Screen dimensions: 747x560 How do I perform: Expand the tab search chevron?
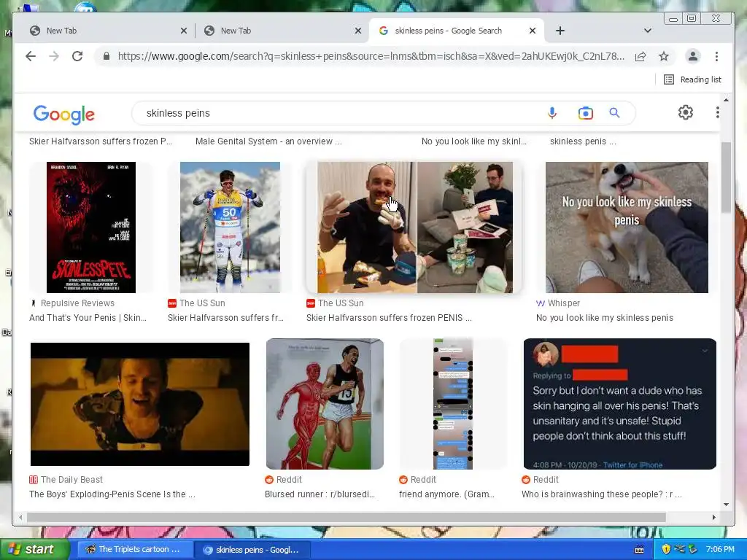(x=648, y=31)
